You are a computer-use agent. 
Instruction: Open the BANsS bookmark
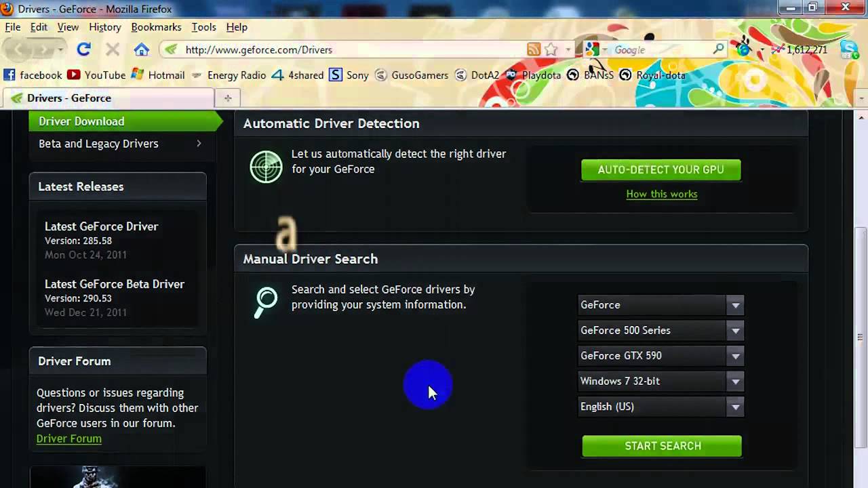590,75
